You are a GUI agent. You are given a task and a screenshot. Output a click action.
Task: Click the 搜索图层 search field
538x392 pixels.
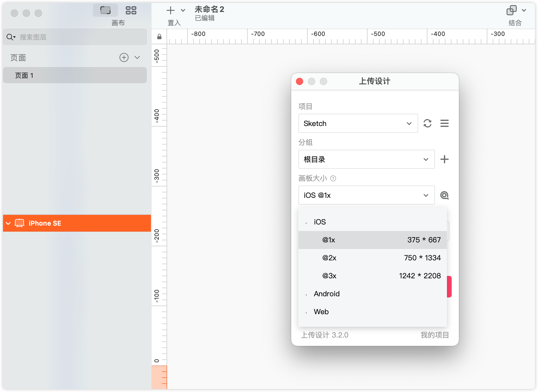pos(78,37)
